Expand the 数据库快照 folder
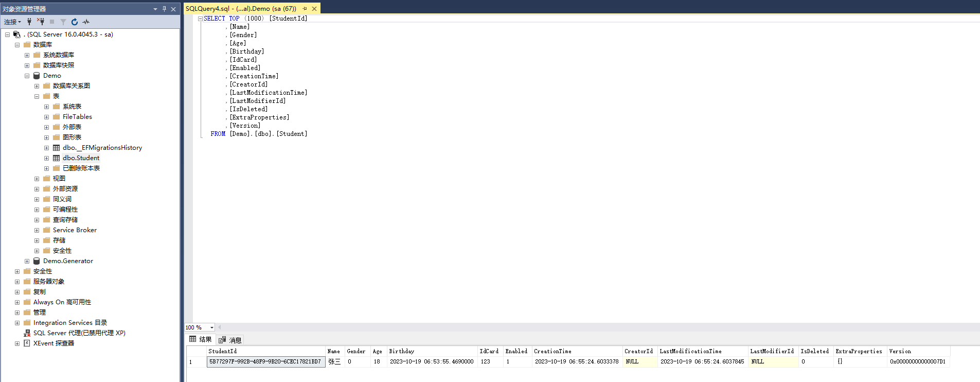The width and height of the screenshot is (980, 382). click(27, 65)
